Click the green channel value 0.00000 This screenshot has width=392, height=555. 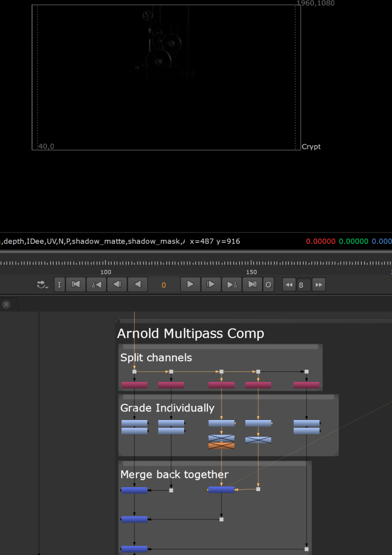[x=354, y=241]
